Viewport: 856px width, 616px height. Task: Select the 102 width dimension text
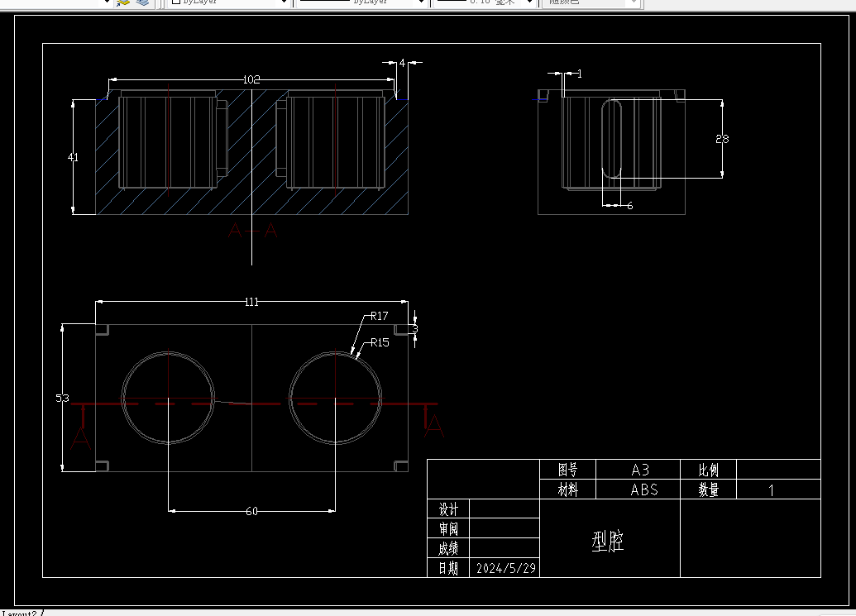point(251,79)
